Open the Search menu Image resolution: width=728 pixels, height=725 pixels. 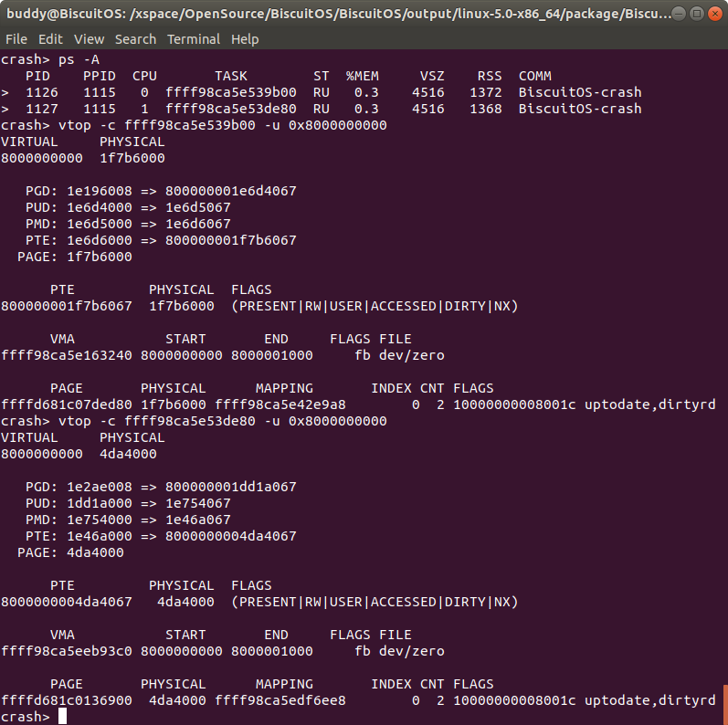pyautogui.click(x=135, y=39)
